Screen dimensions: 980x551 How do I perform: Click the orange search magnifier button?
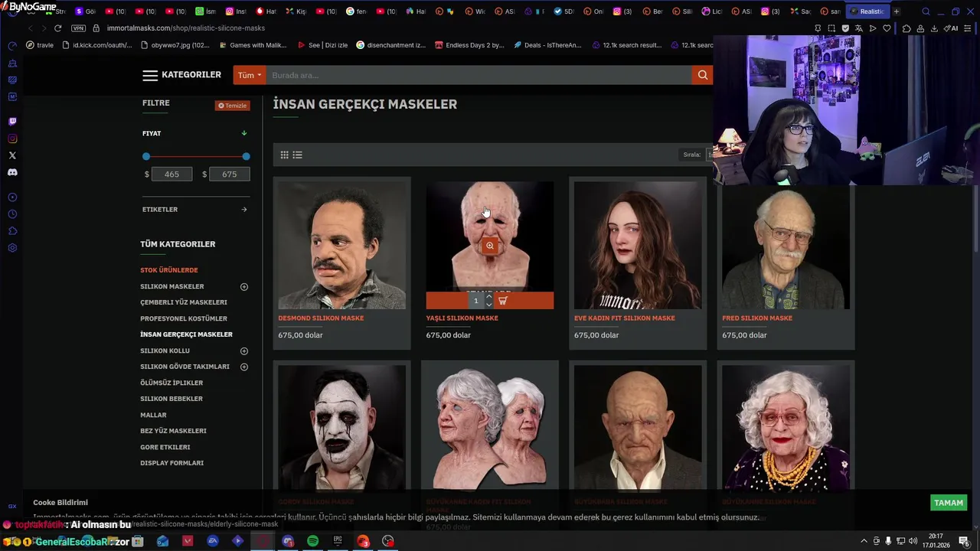[x=702, y=75]
